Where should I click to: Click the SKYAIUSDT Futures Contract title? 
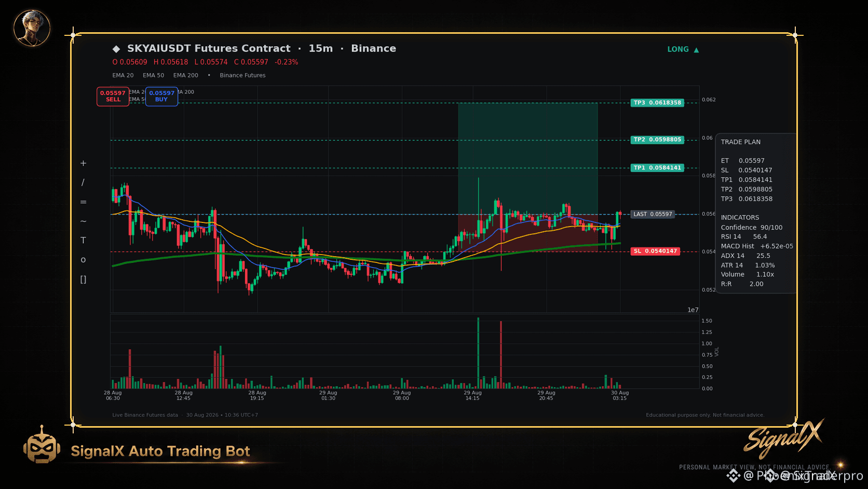pos(209,48)
